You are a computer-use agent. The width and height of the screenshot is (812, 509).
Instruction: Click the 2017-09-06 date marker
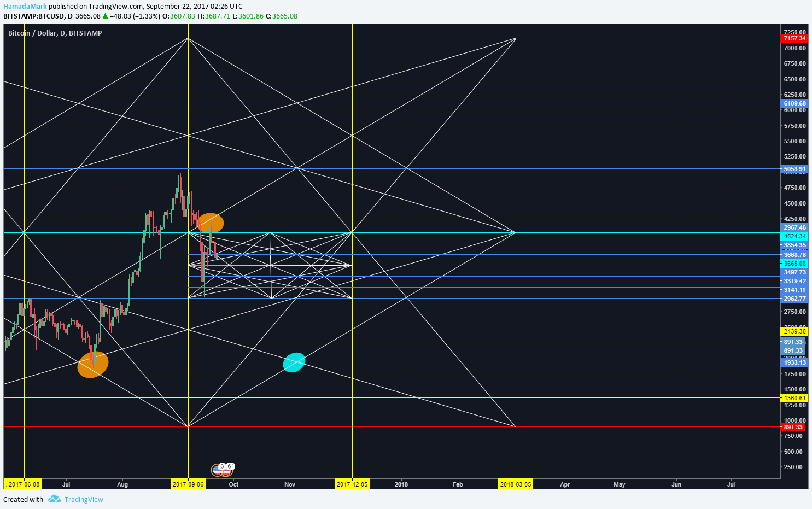[x=188, y=484]
